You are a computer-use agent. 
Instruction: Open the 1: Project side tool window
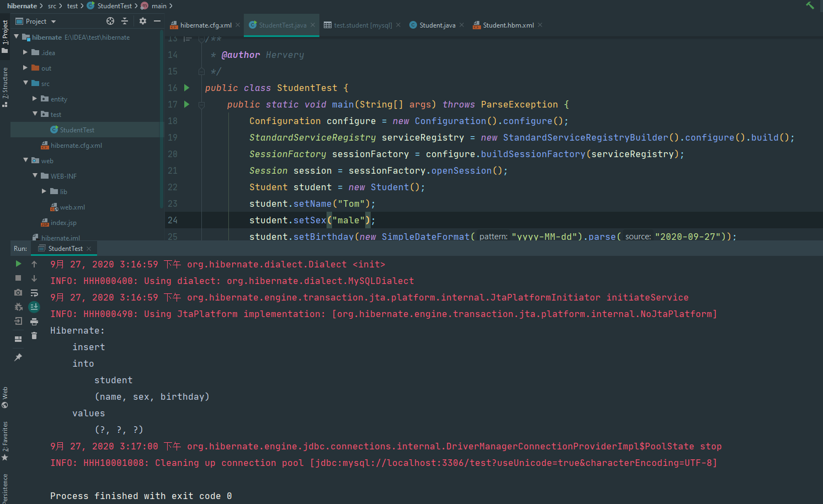(5, 36)
